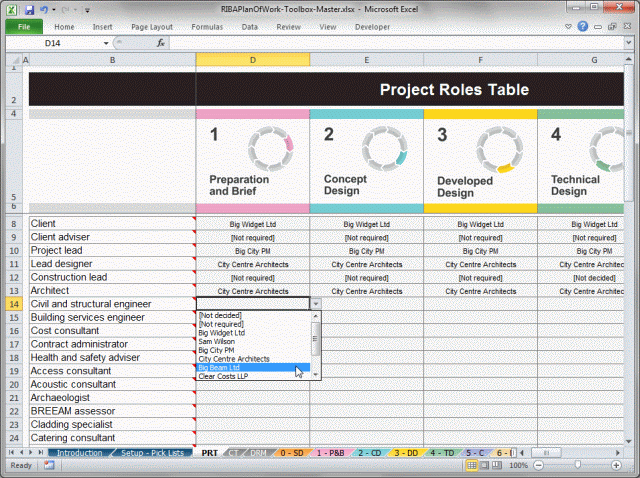640x478 pixels.
Task: Switch to the Page Layout ribbon tab
Action: pyautogui.click(x=152, y=27)
